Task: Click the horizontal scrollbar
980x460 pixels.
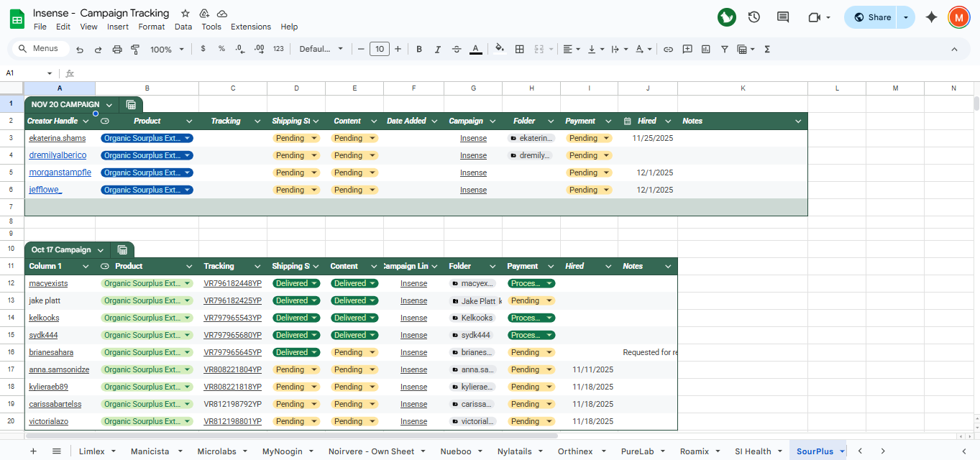Action: click(291, 436)
